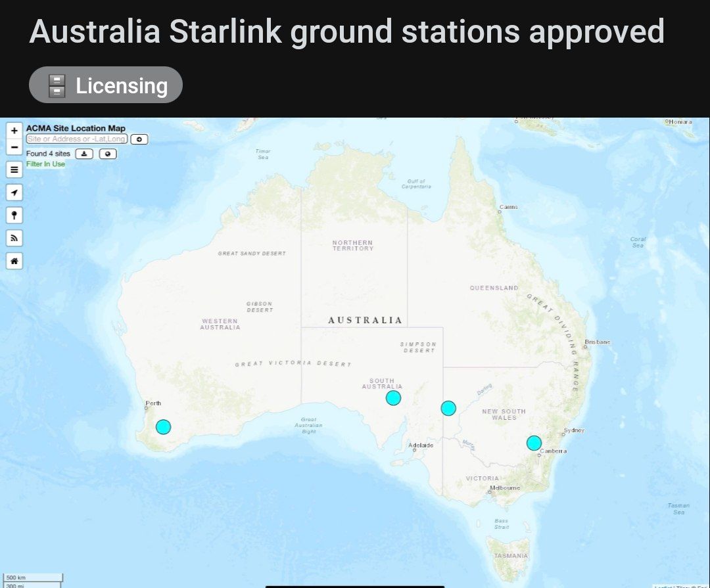Click the Adelaide city label

pyautogui.click(x=421, y=445)
